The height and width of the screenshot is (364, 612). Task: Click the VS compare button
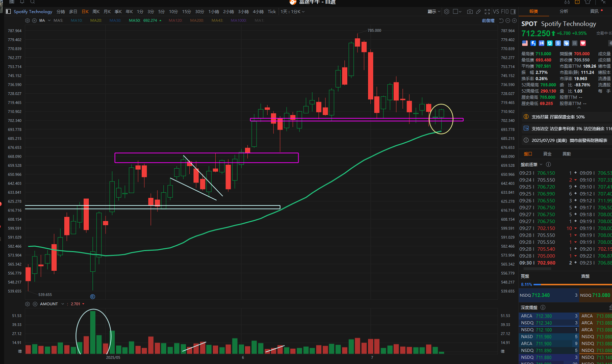pos(496,11)
